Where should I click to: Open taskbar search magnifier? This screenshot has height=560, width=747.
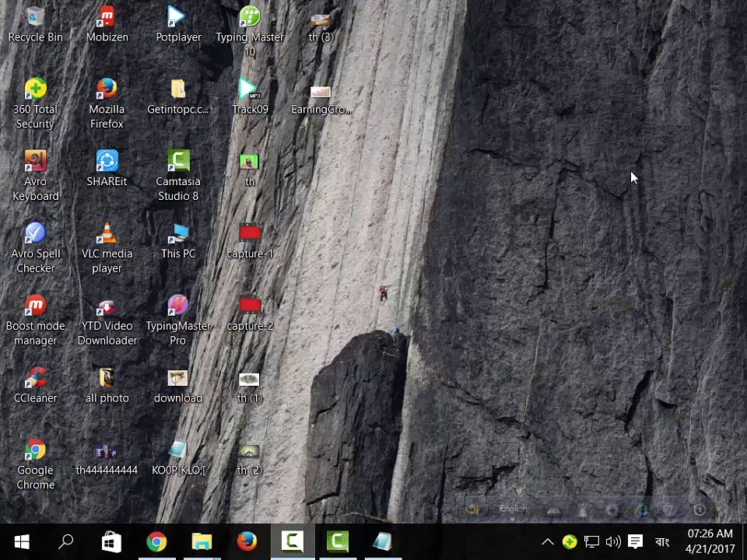[x=65, y=542]
